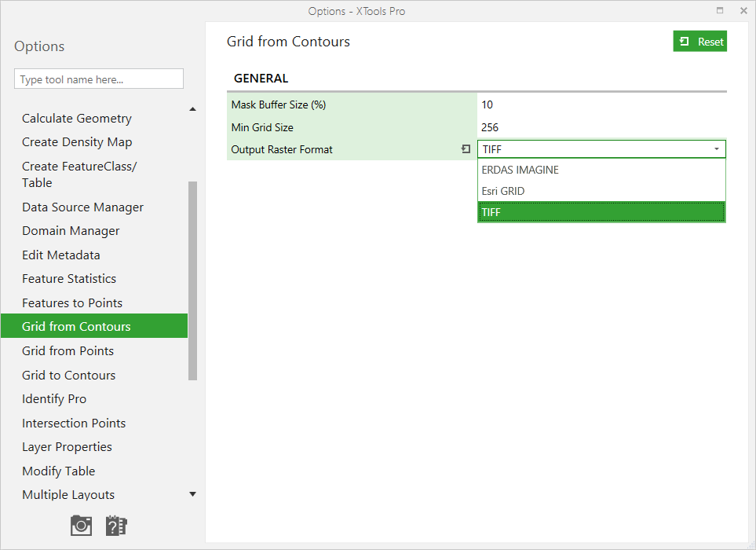Image resolution: width=756 pixels, height=550 pixels.
Task: Select Domain Manager in the sidebar
Action: pos(71,230)
